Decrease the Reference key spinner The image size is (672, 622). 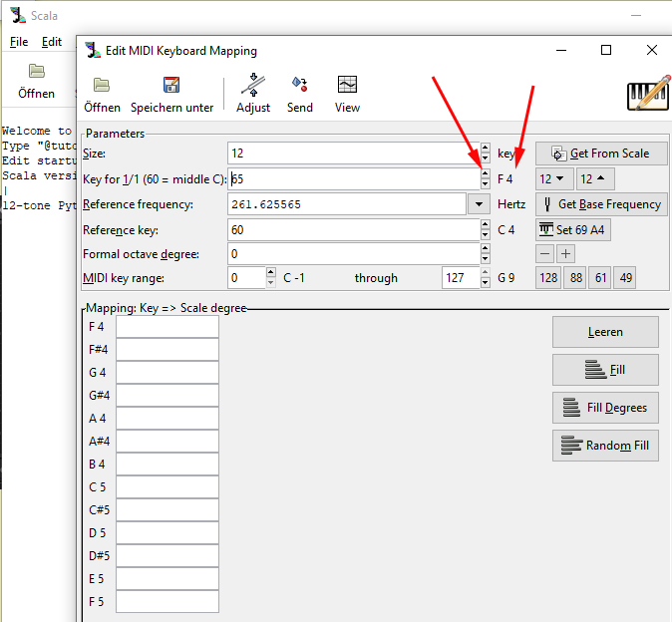[486, 235]
